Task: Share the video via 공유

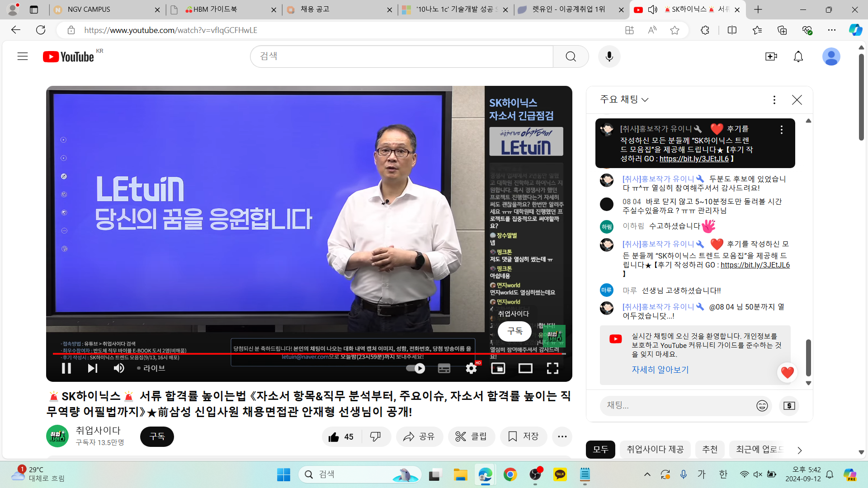Action: [419, 436]
